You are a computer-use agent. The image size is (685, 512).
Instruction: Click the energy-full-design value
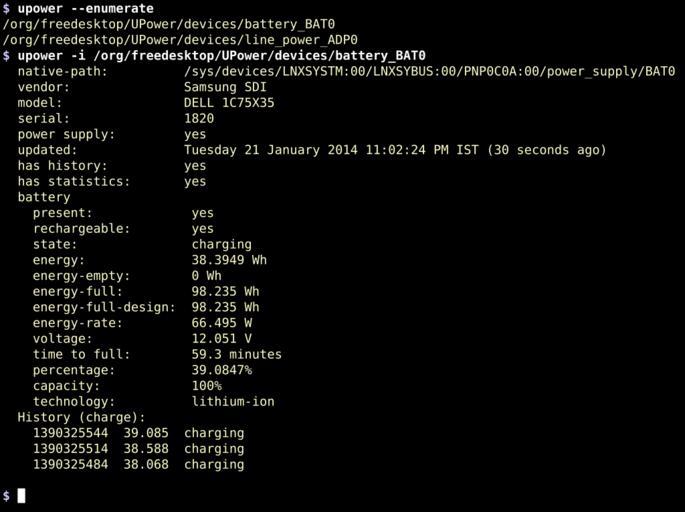point(225,307)
